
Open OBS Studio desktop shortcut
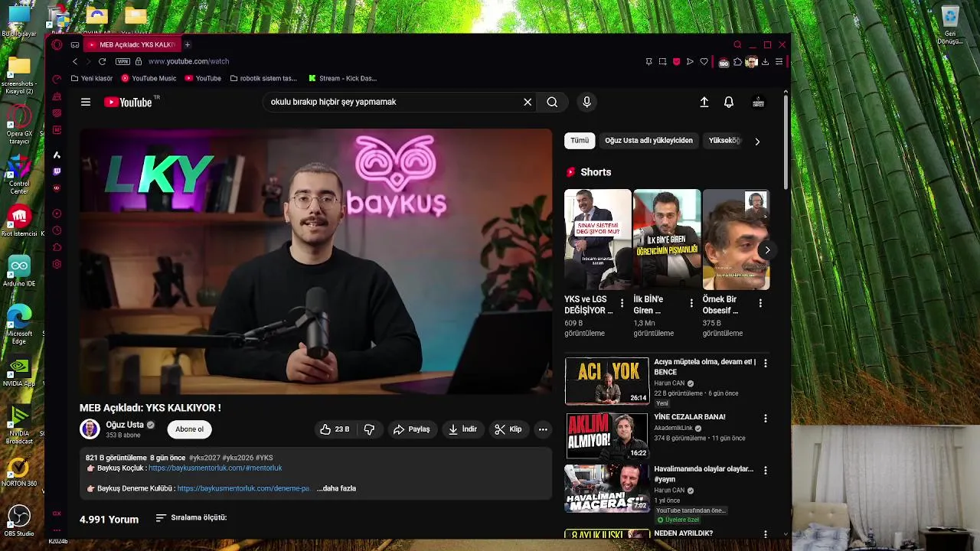(19, 520)
